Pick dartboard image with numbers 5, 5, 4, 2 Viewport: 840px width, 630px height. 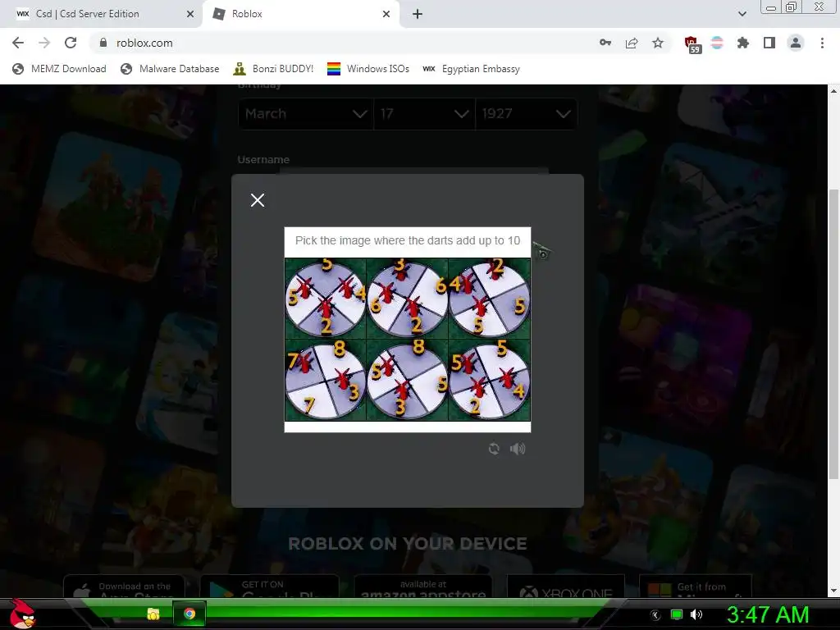[490, 380]
